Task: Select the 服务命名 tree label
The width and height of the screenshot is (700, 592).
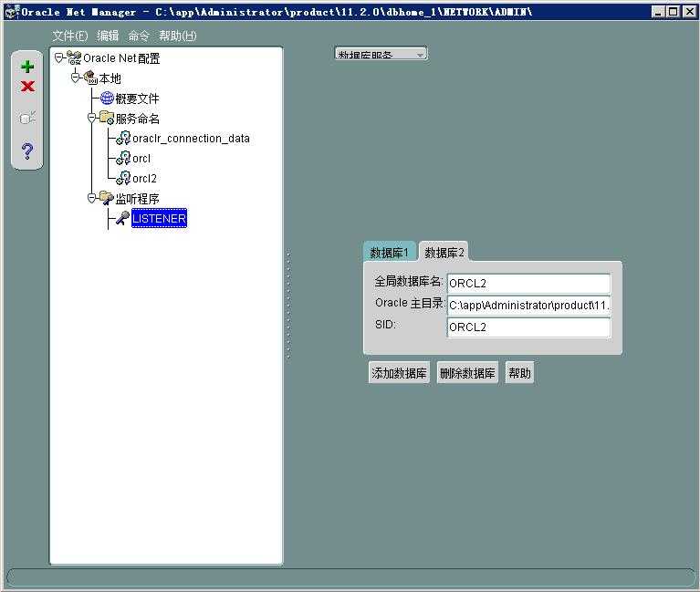Action: point(137,119)
